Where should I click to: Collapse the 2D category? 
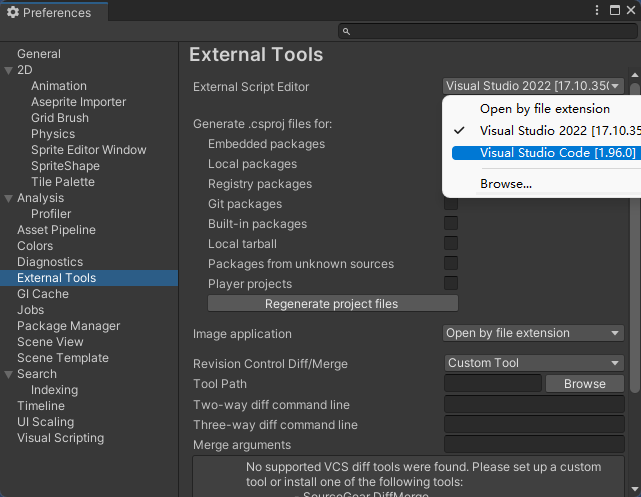tap(8, 71)
